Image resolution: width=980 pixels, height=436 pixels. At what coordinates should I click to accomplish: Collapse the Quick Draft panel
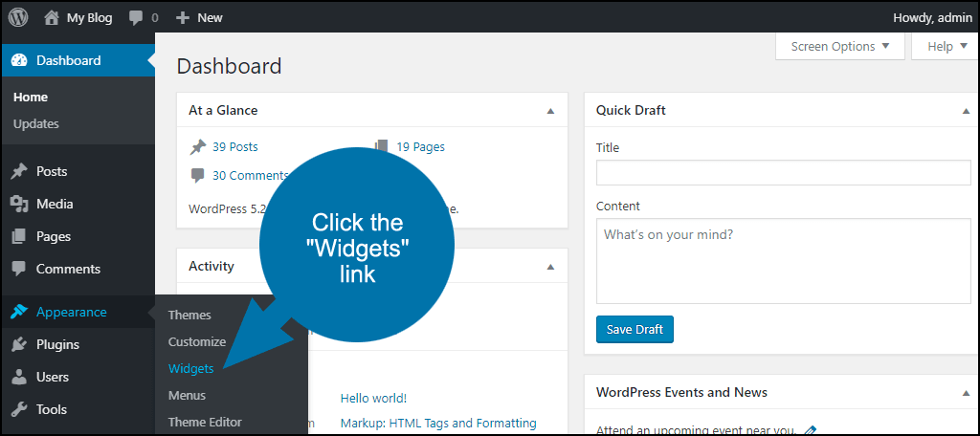tap(966, 111)
